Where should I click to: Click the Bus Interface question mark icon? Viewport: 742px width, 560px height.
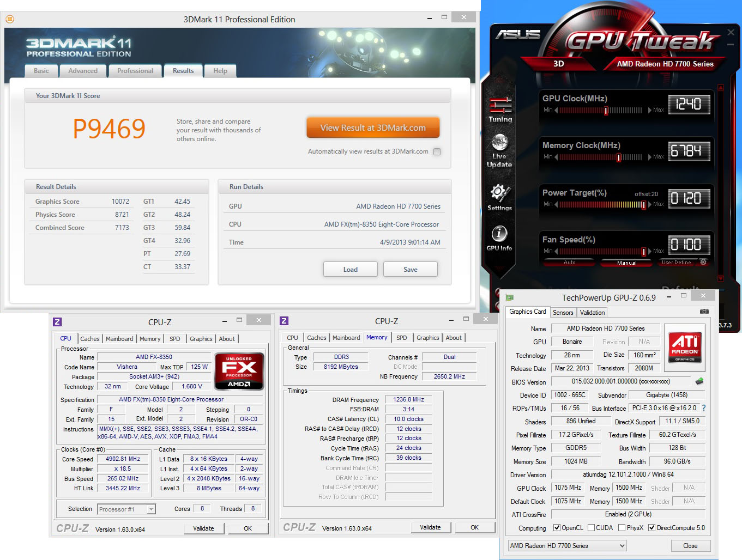[x=704, y=408]
